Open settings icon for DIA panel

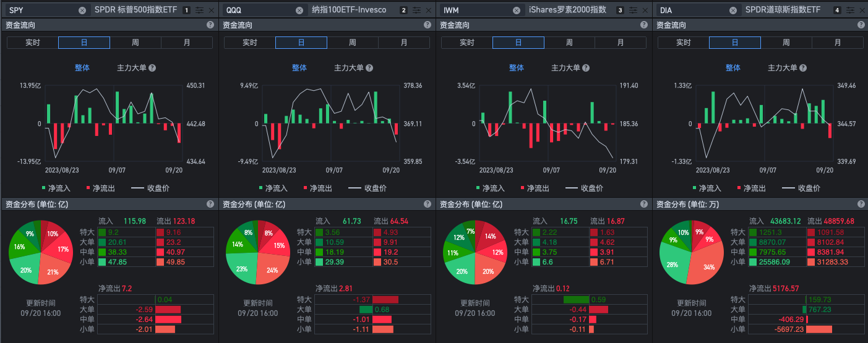tap(850, 11)
